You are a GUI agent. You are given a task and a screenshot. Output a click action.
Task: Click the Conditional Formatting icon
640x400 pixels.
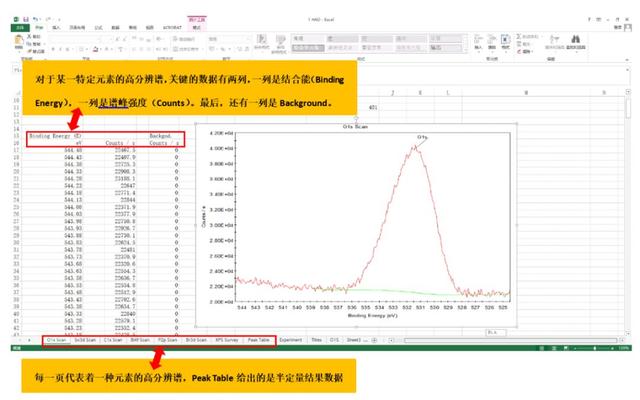[x=261, y=41]
